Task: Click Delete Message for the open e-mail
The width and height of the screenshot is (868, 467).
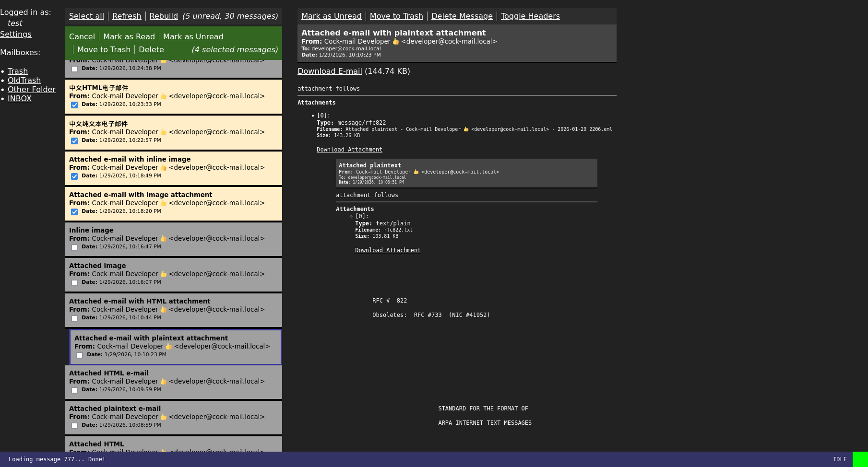Action: tap(462, 16)
